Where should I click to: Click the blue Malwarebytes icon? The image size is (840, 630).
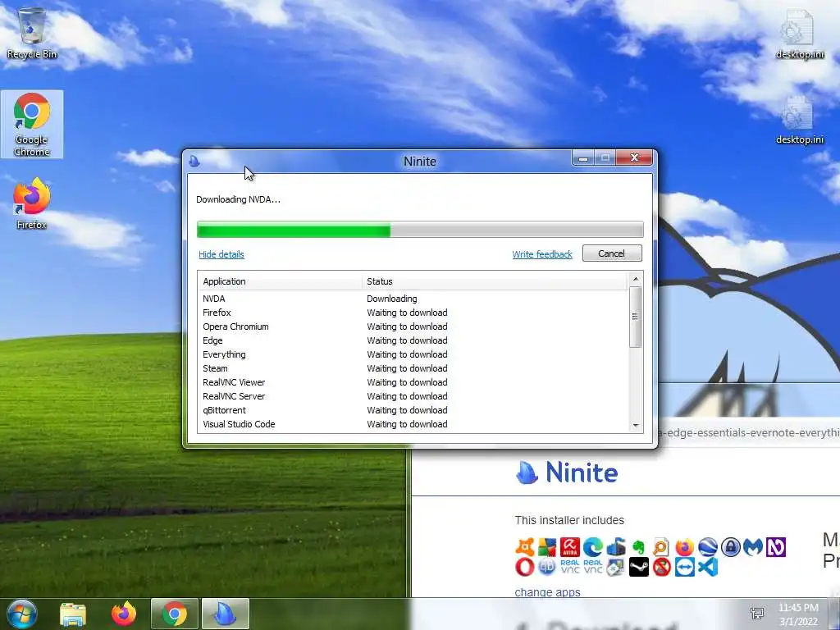[x=753, y=547]
